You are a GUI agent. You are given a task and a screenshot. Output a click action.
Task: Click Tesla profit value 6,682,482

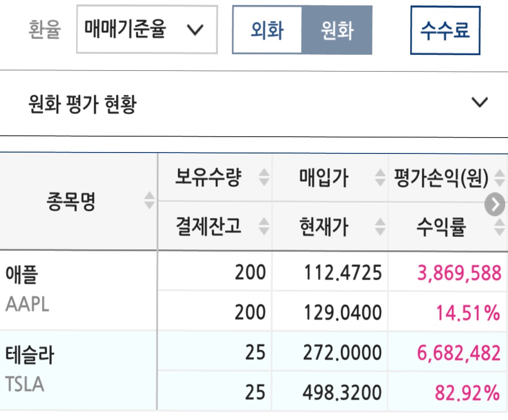click(459, 353)
